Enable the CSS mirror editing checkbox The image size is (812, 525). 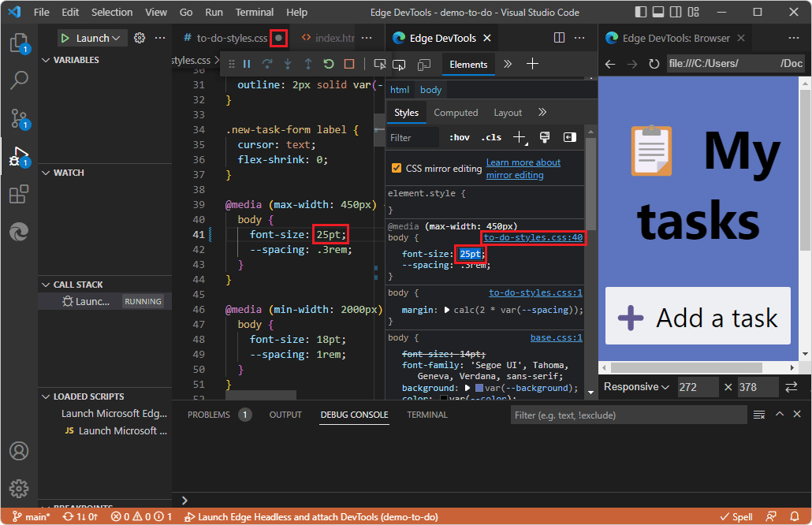395,167
